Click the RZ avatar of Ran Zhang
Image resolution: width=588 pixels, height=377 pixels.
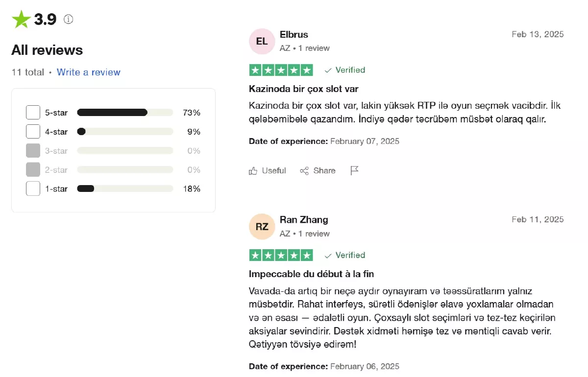[x=262, y=227]
